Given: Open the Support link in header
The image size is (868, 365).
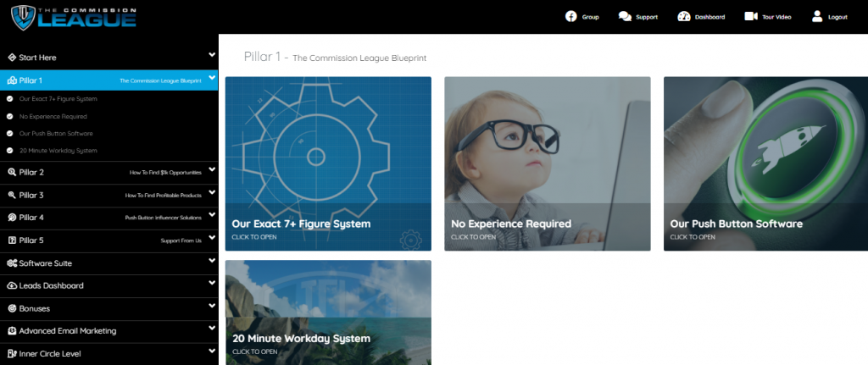Looking at the screenshot, I should coord(647,17).
